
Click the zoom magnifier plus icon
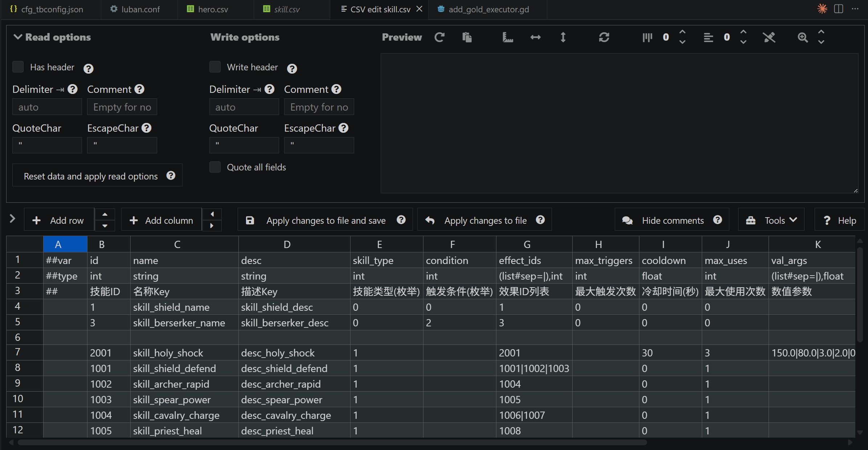tap(803, 37)
